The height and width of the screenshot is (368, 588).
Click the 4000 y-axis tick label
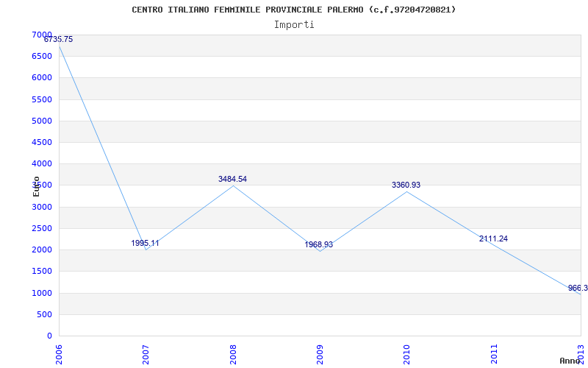coord(42,163)
